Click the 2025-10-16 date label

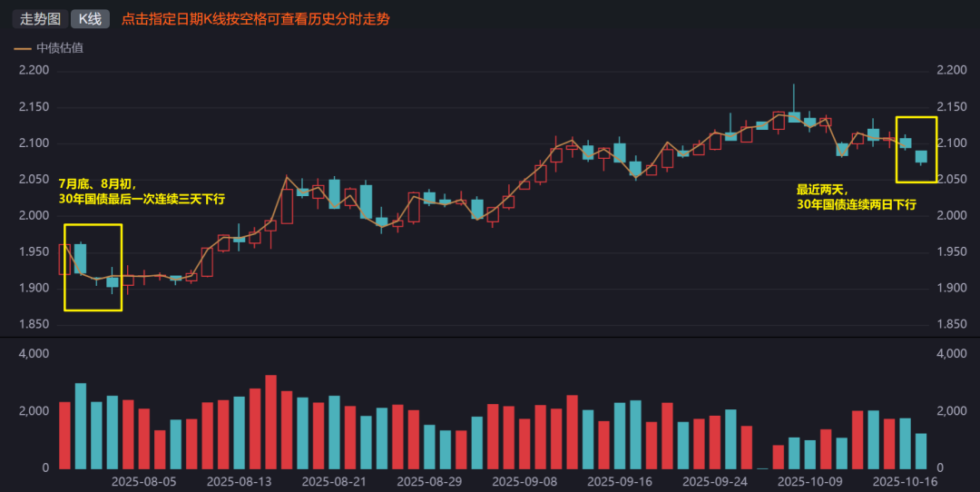(x=905, y=481)
